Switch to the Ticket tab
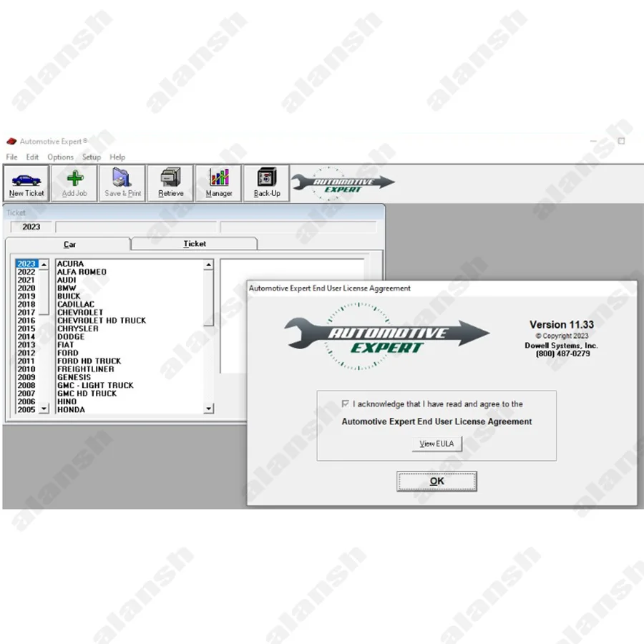This screenshot has width=644, height=644. 194,243
